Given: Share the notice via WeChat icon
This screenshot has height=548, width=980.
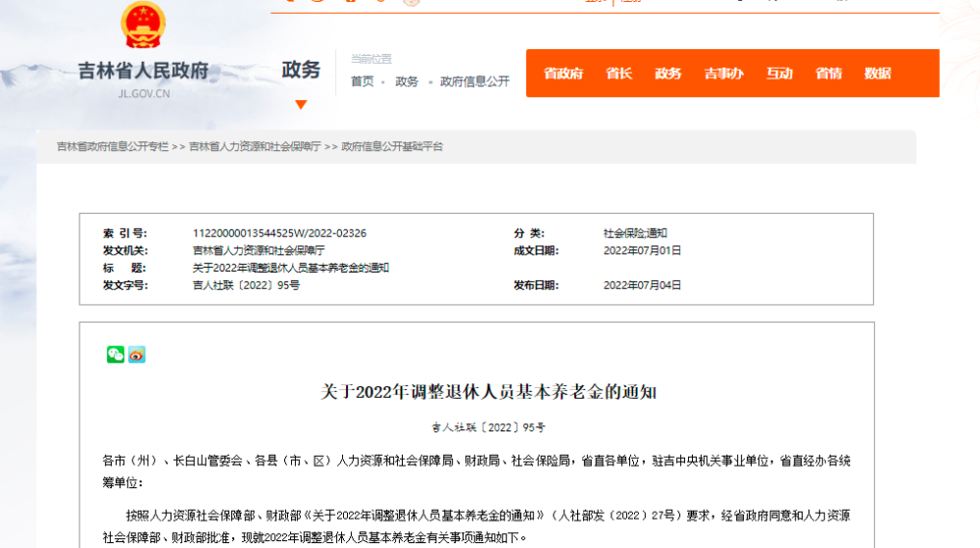Looking at the screenshot, I should 116,354.
